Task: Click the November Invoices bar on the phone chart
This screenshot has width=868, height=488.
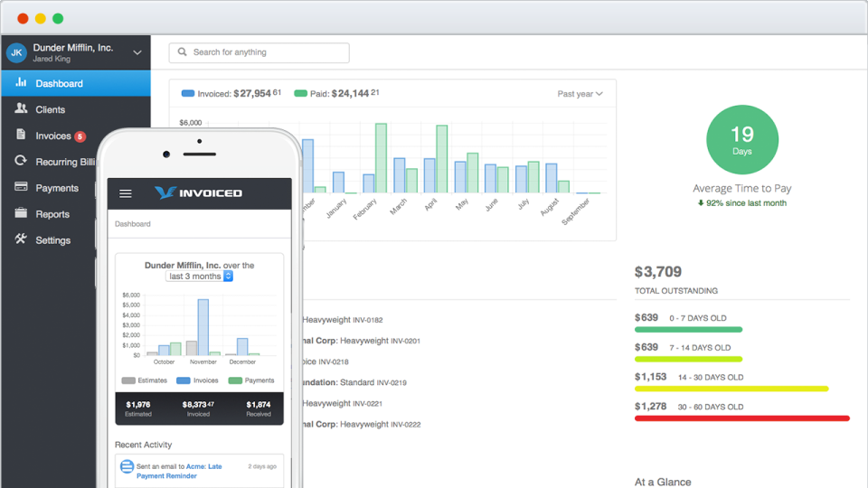Action: pyautogui.click(x=203, y=327)
